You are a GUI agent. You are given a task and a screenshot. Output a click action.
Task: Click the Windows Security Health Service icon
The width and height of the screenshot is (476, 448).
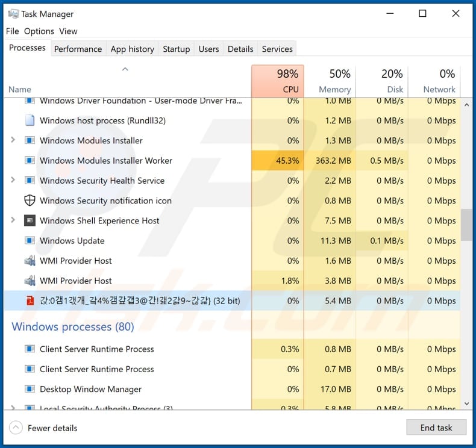pos(30,181)
